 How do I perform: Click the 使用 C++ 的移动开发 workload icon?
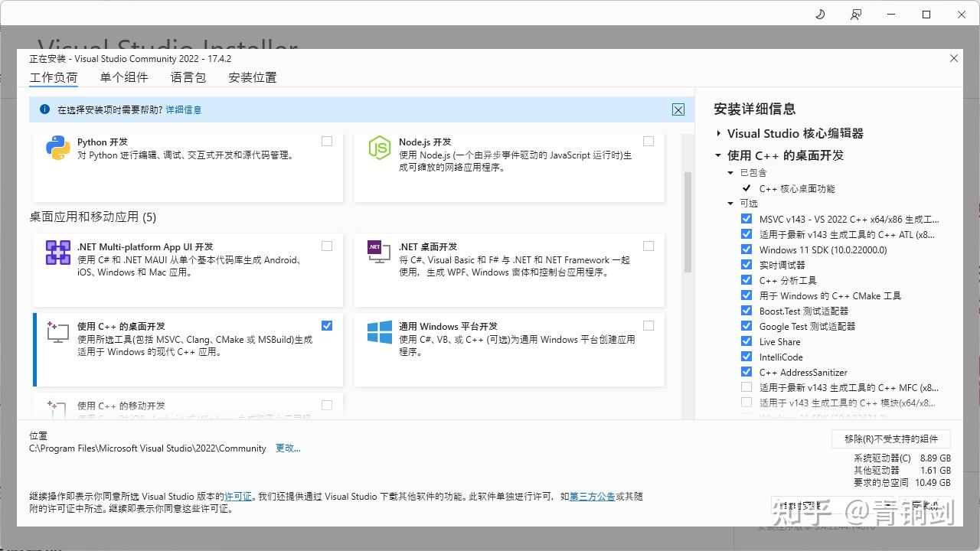pos(58,409)
